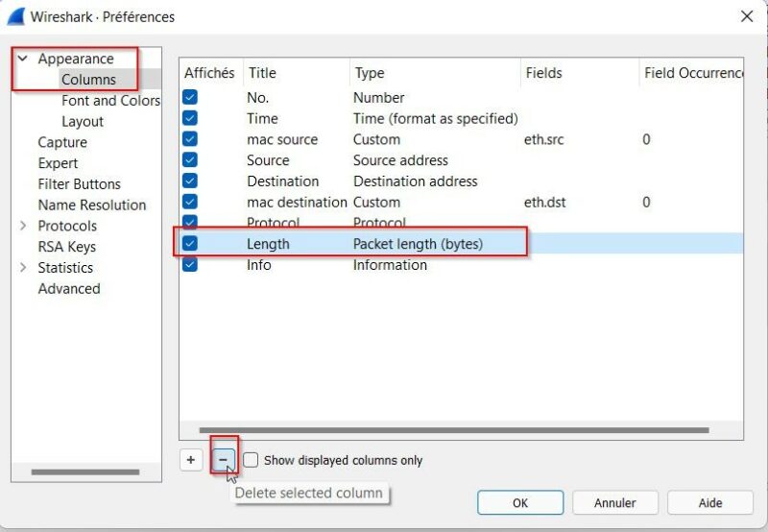Click the Aide button
This screenshot has width=768, height=532.
(x=710, y=502)
